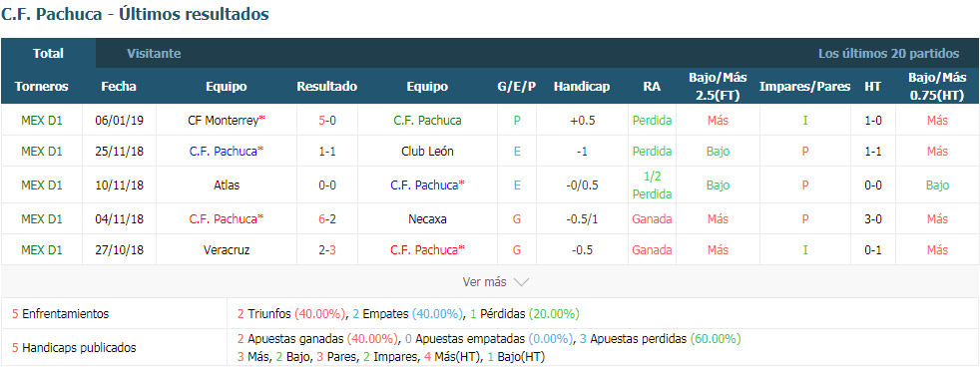Click the Atlas team name
Screen dimensions: 980x369
pos(226,184)
